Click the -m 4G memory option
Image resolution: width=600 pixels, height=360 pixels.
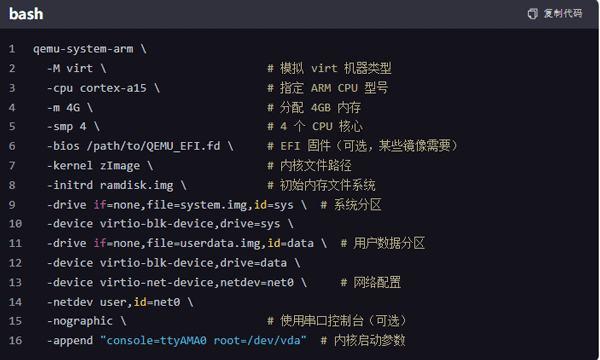(x=63, y=108)
